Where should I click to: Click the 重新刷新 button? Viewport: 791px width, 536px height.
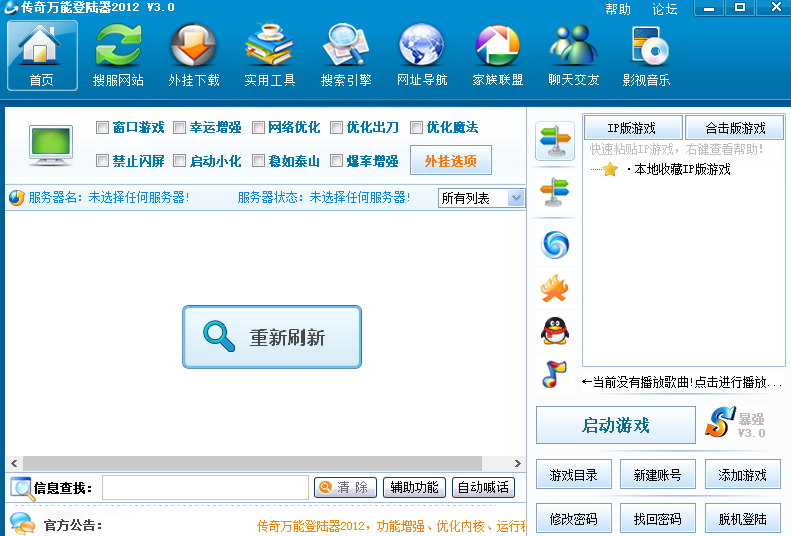click(272, 337)
